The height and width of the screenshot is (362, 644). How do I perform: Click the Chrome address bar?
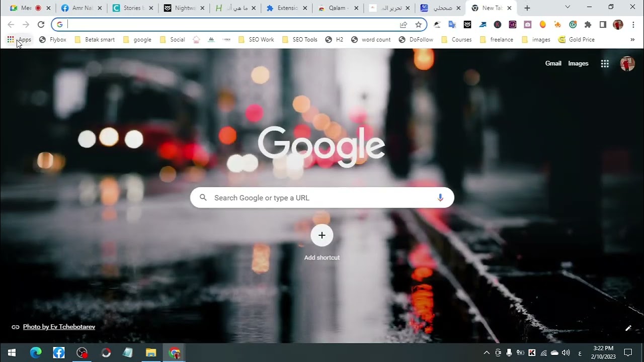(239, 25)
